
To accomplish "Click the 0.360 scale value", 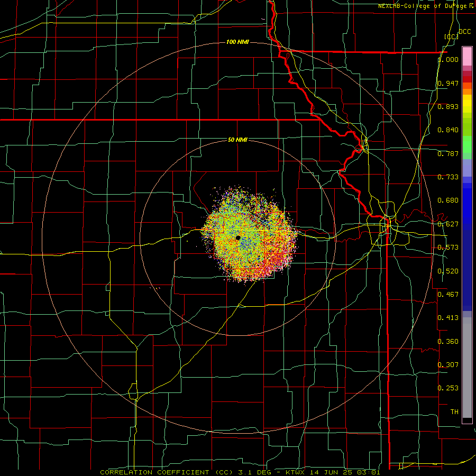I will point(448,342).
